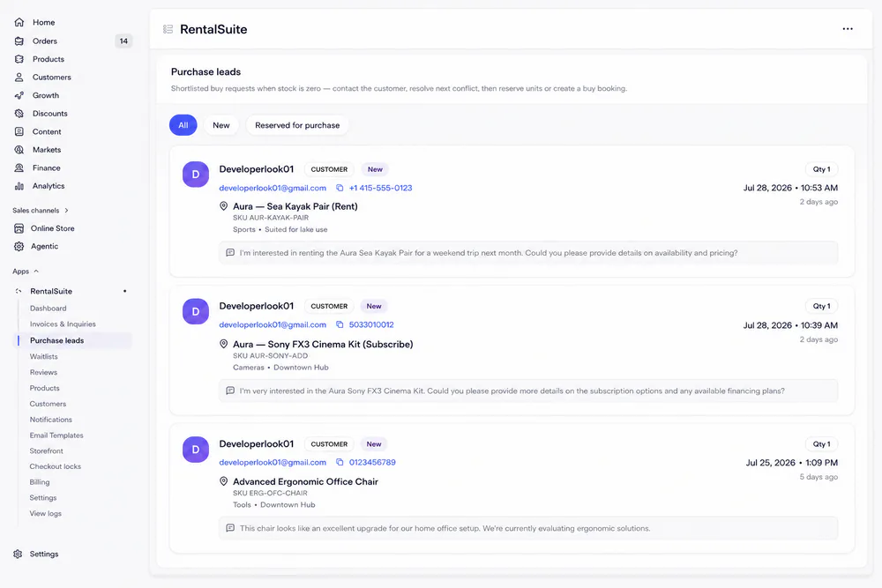Open View logs page
882x588 pixels.
(46, 513)
